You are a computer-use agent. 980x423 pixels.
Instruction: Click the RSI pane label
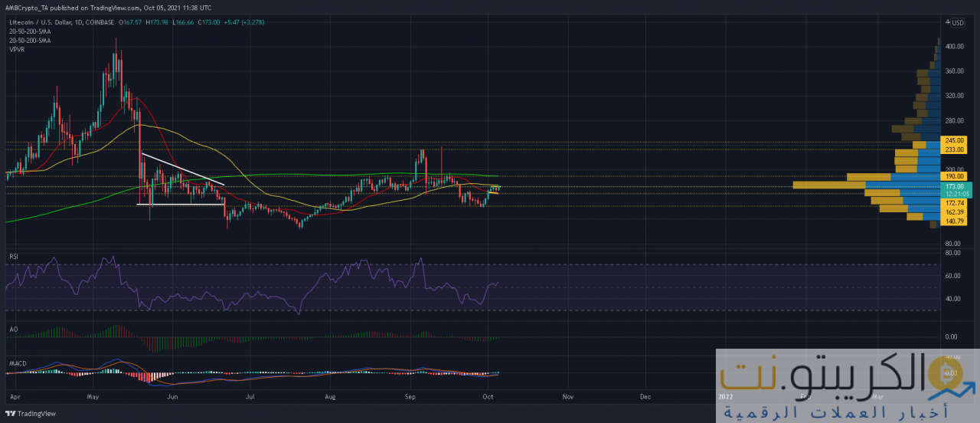[x=13, y=256]
